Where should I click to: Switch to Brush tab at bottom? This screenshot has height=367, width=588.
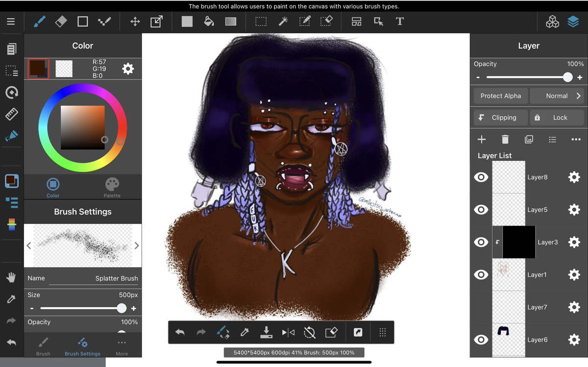pos(43,346)
